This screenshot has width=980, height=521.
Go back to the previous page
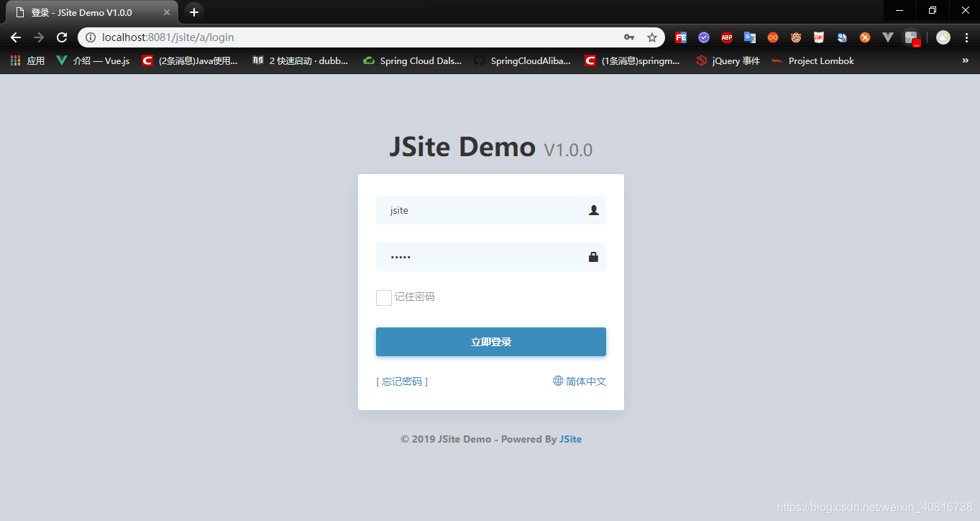(x=16, y=37)
